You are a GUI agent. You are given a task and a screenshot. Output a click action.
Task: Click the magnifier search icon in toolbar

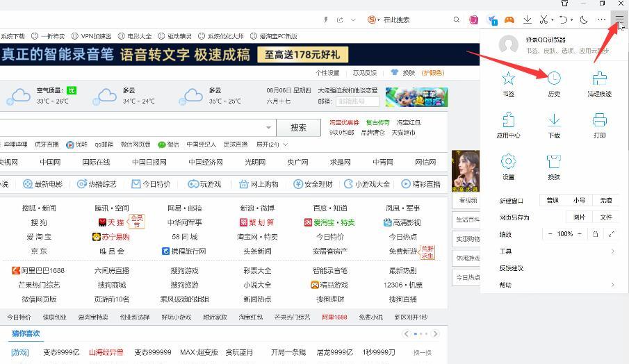coord(457,19)
